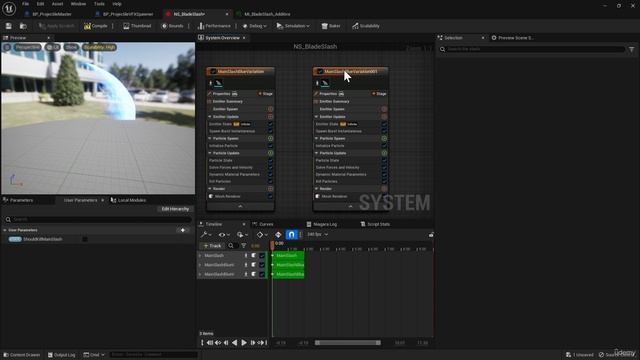The height and width of the screenshot is (360, 640).
Task: Switch to BP_ProjectileVFXSpawner tab
Action: (x=128, y=14)
